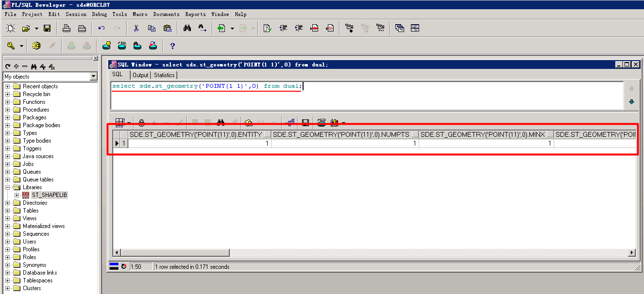Click the Execute green arrow button
Image resolution: width=644 pixels, height=294 pixels.
tap(222, 28)
